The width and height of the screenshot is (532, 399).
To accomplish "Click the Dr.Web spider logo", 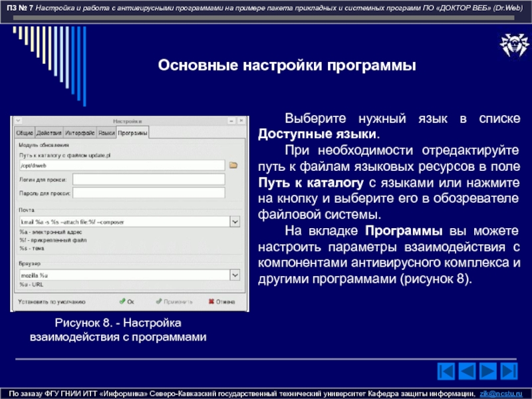I will pos(514,45).
